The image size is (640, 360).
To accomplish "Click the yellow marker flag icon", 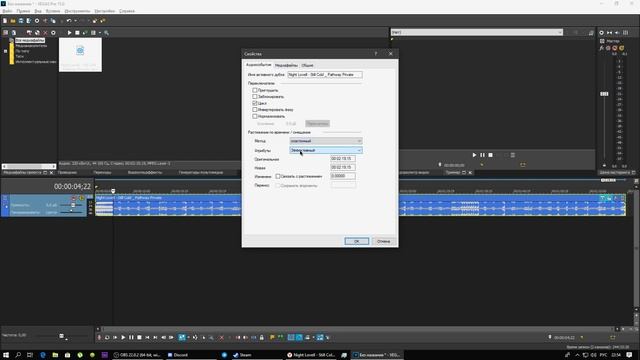I will [x=272, y=337].
